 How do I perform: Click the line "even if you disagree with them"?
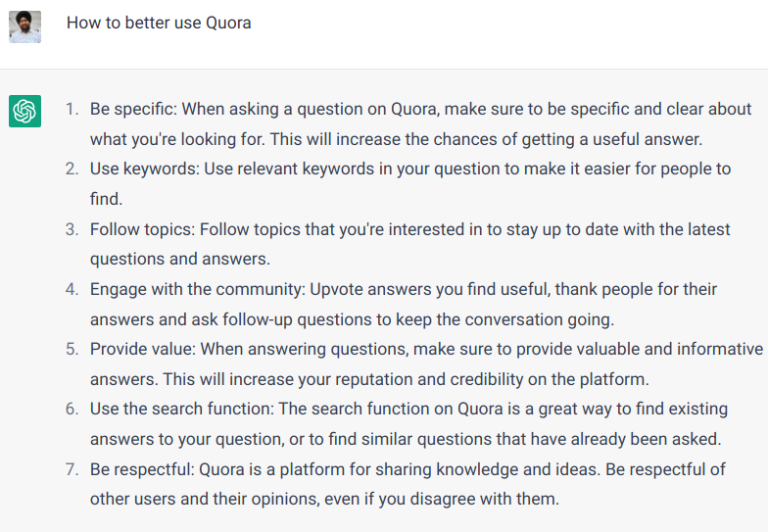pyautogui.click(x=324, y=499)
